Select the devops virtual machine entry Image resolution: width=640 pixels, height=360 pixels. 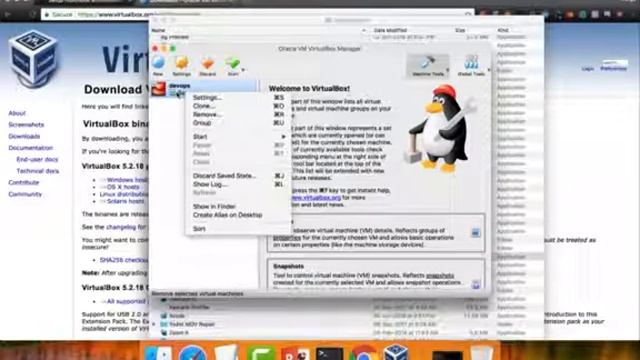point(204,89)
